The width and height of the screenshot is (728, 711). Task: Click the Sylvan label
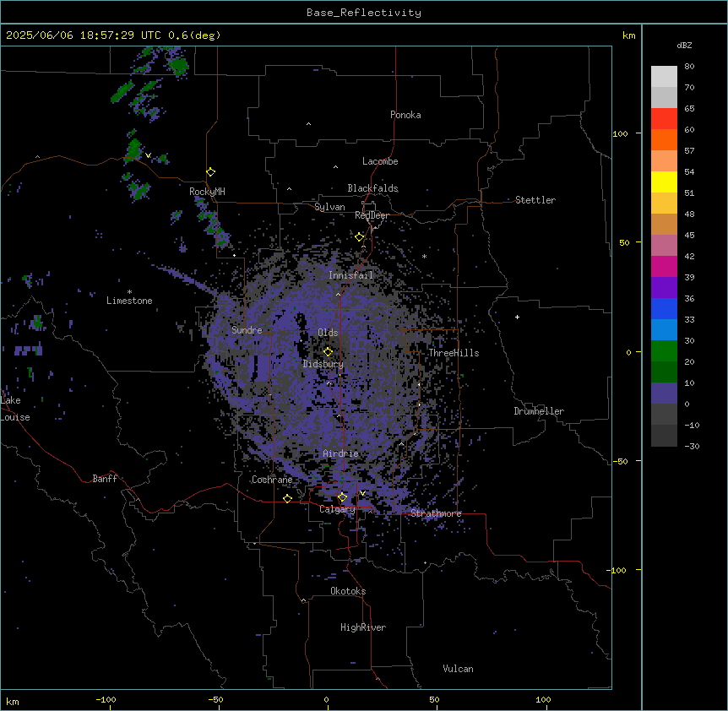pyautogui.click(x=329, y=207)
